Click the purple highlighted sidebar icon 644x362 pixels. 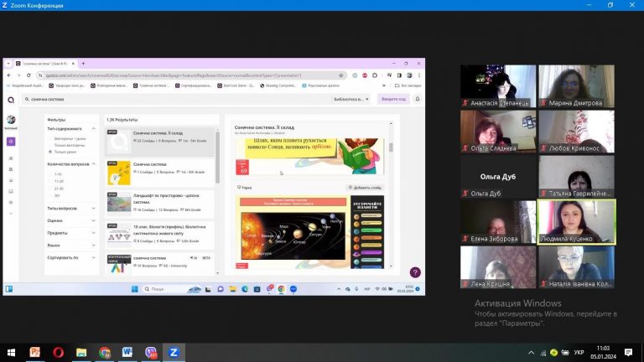[11, 142]
